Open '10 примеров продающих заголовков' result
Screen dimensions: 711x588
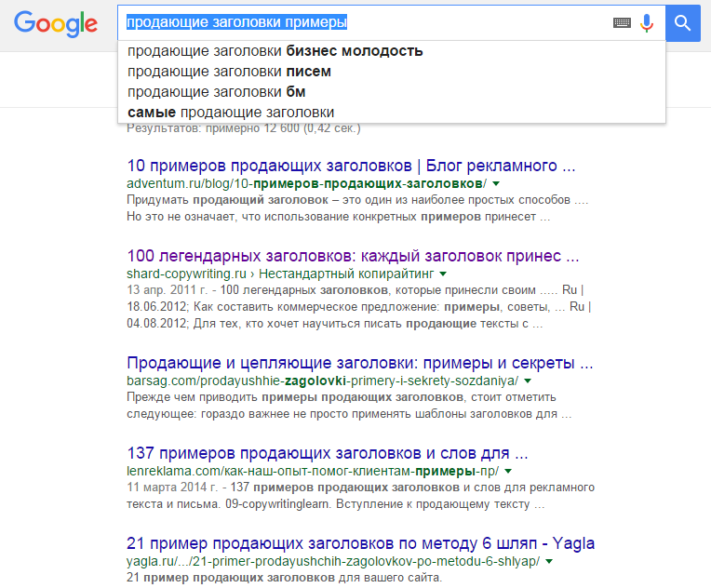[x=351, y=166]
